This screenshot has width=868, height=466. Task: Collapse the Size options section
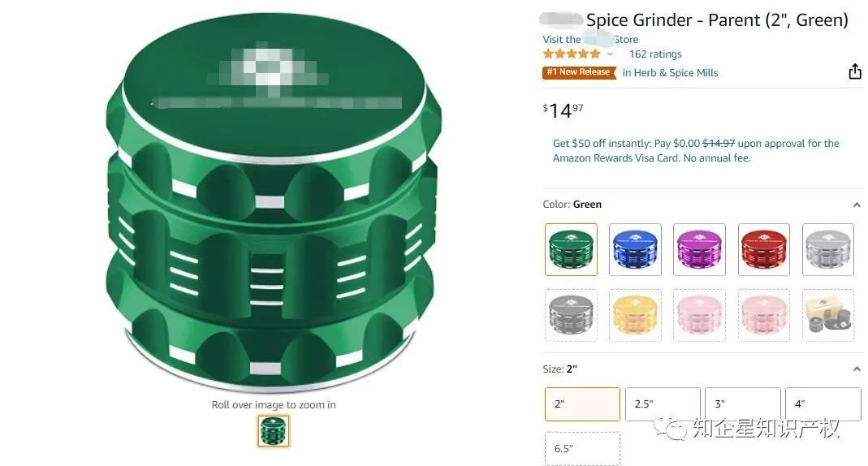857,369
